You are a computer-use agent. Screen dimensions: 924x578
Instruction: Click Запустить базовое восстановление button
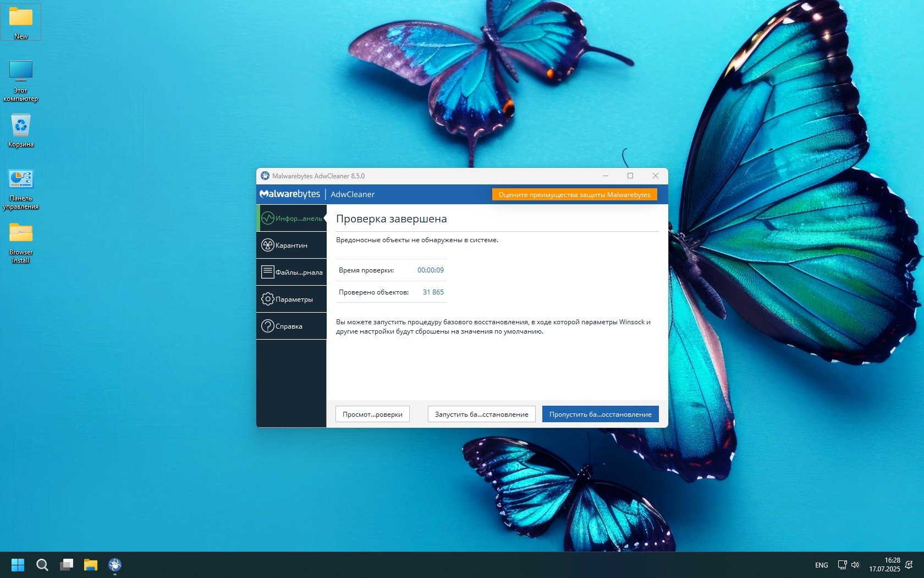[x=481, y=415]
